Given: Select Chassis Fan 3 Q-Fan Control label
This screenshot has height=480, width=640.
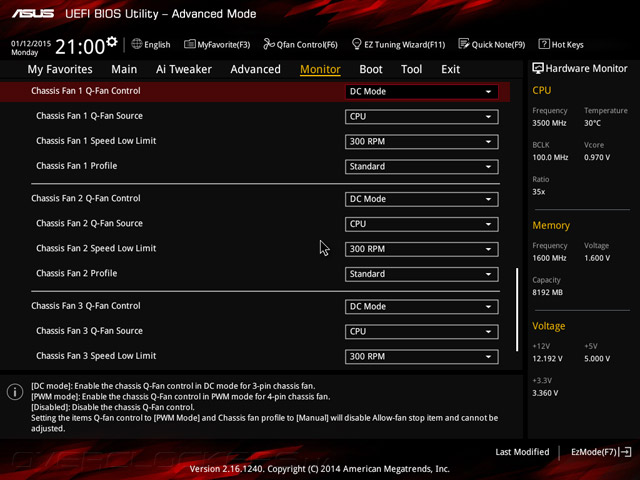Looking at the screenshot, I should point(86,306).
